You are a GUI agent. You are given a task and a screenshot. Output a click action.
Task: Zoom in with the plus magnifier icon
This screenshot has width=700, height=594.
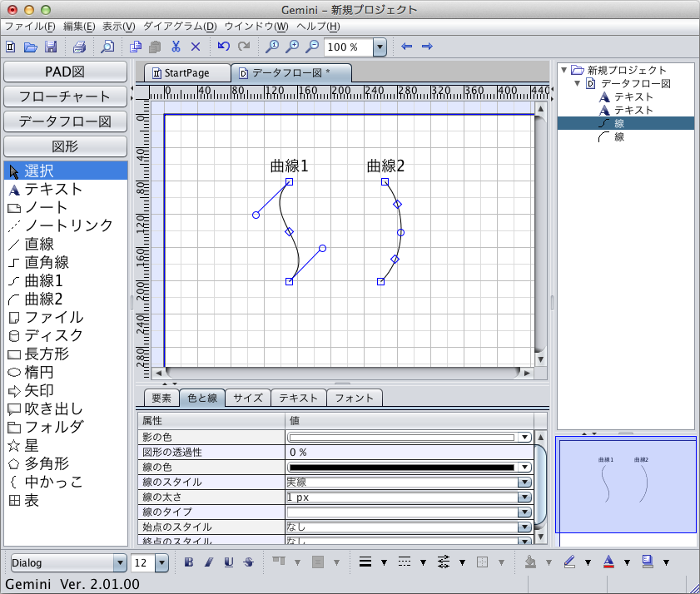click(x=292, y=47)
